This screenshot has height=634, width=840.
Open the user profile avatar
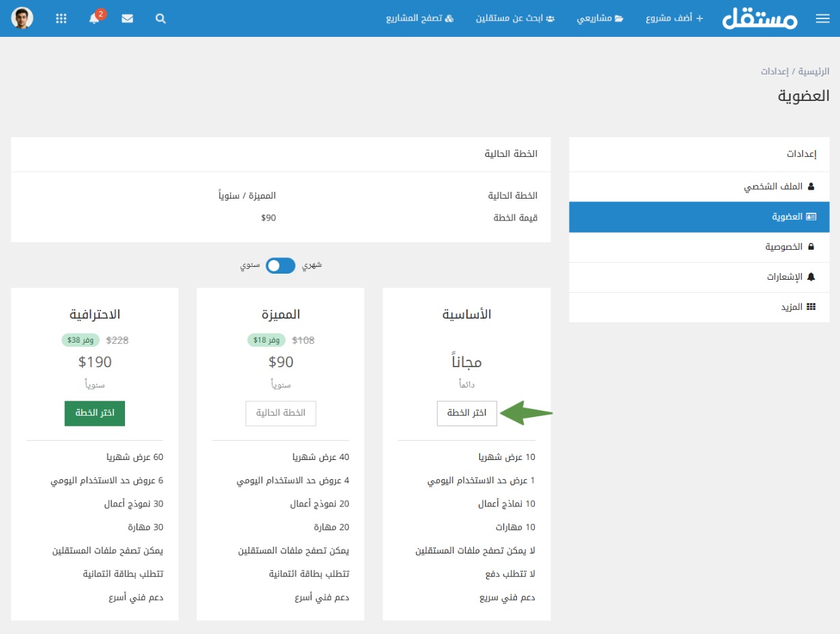point(23,18)
